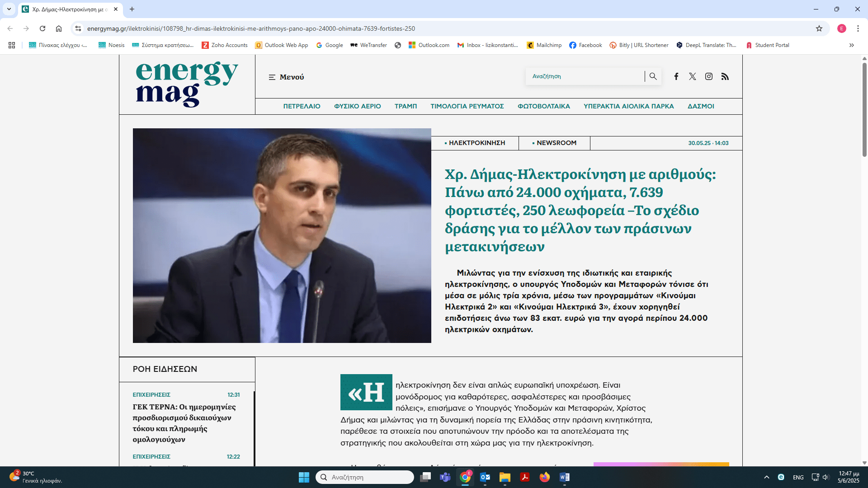868x488 pixels.
Task: Click the X (Twitter) social icon
Action: click(x=692, y=76)
